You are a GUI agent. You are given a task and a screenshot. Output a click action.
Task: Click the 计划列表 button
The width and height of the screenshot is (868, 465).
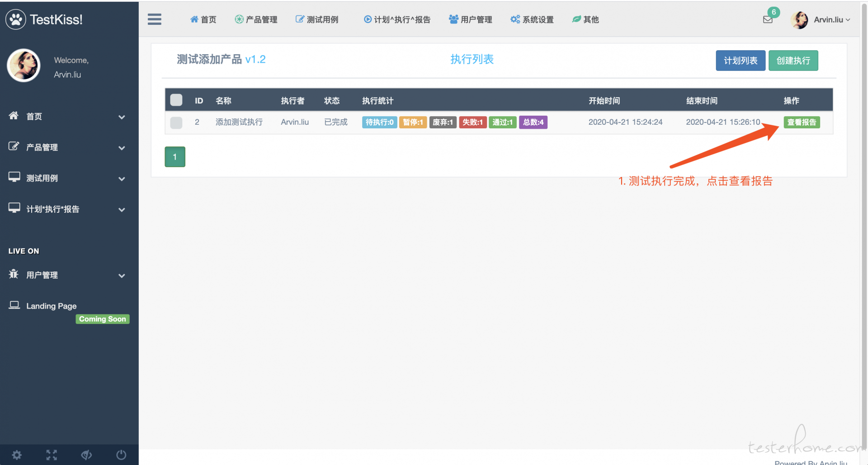pos(741,61)
